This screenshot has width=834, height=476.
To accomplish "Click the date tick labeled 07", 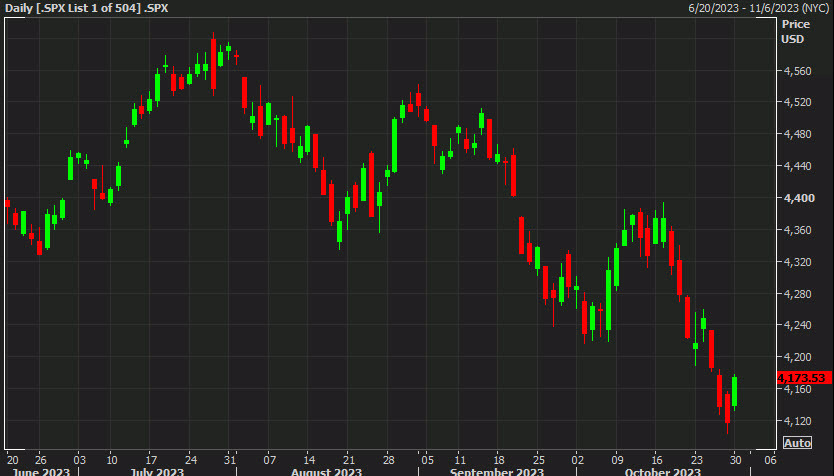I will click(270, 460).
